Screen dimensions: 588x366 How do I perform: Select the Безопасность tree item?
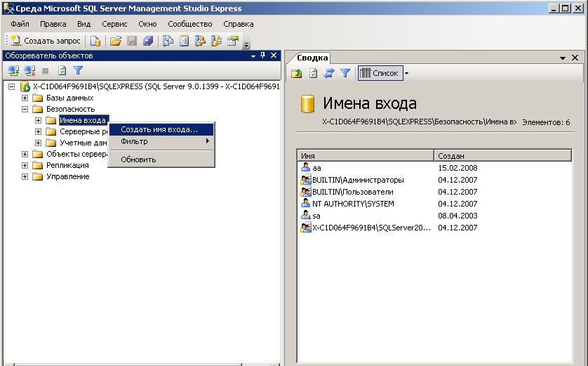[70, 109]
